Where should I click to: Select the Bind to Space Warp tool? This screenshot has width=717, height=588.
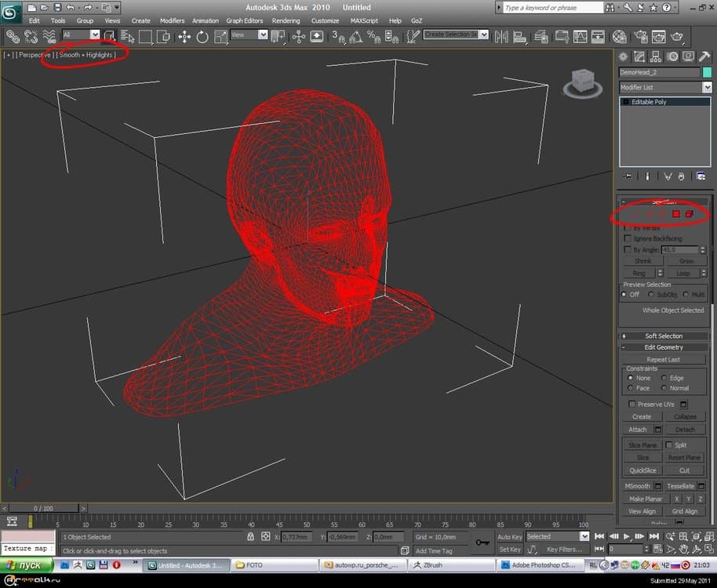point(49,36)
